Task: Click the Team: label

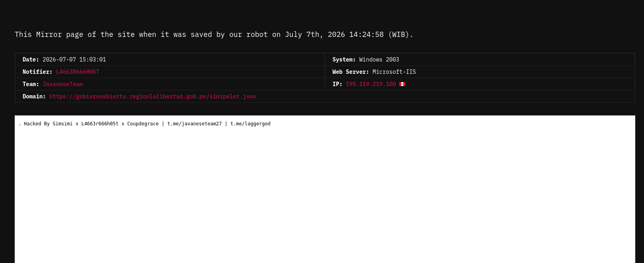Action: point(31,84)
